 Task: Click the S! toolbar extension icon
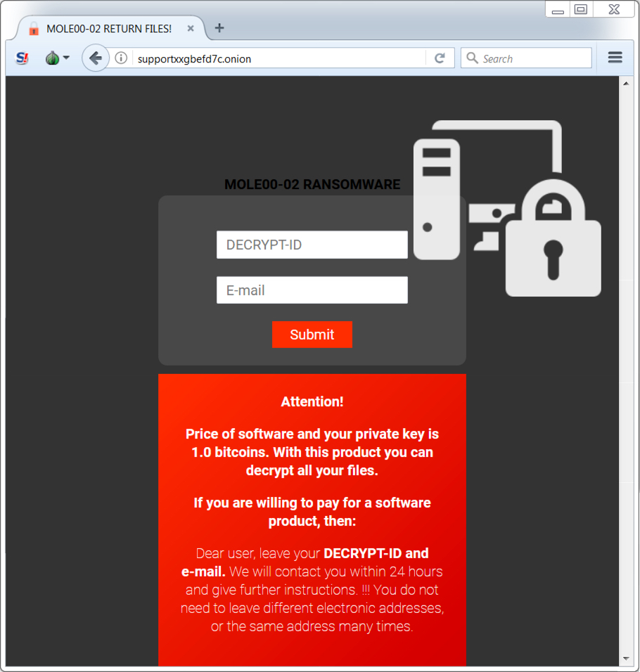23,58
